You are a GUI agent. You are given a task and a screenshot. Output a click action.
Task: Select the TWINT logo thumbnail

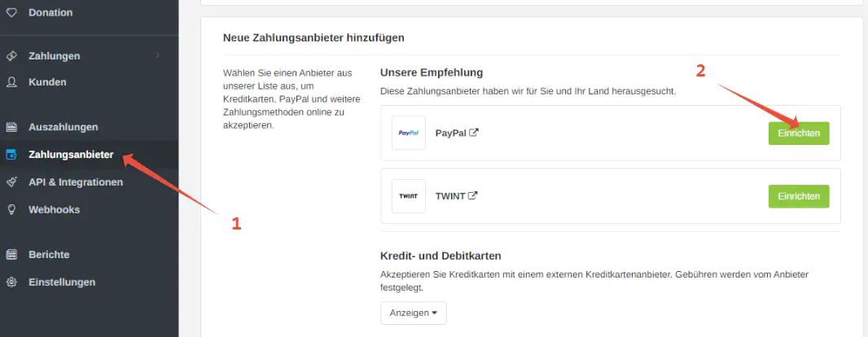pyautogui.click(x=408, y=196)
